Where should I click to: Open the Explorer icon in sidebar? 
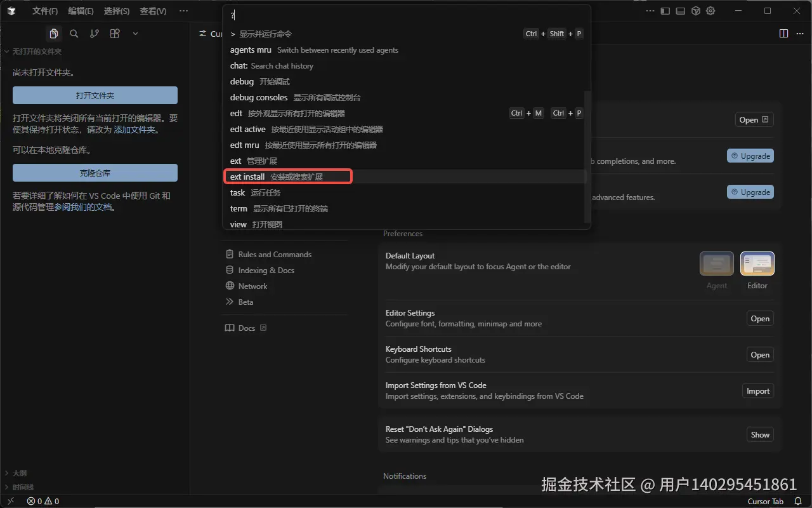click(x=54, y=33)
